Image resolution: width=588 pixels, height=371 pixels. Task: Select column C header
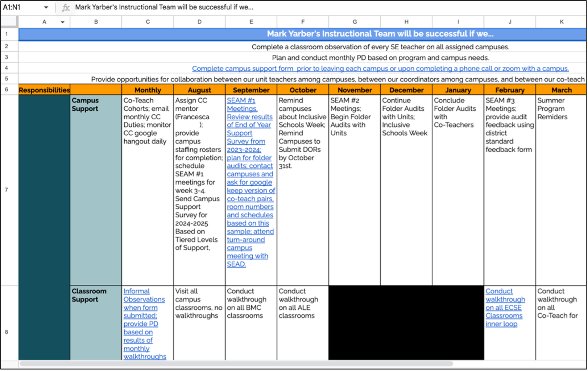[148, 22]
